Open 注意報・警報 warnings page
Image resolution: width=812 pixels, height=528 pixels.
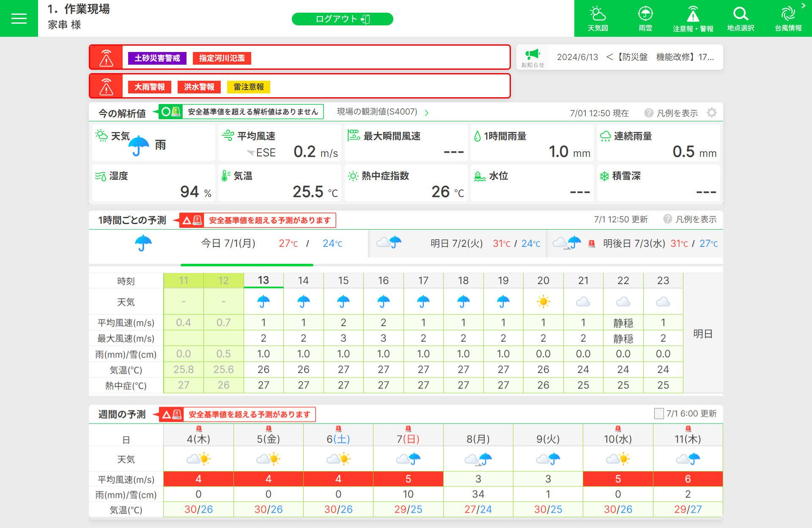click(x=693, y=19)
